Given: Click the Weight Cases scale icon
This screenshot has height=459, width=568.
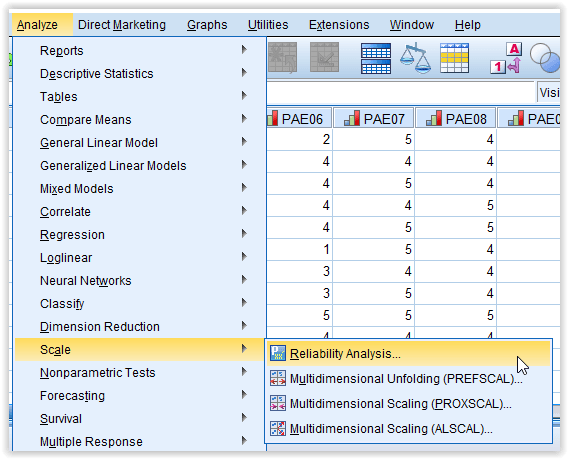Looking at the screenshot, I should pos(415,58).
